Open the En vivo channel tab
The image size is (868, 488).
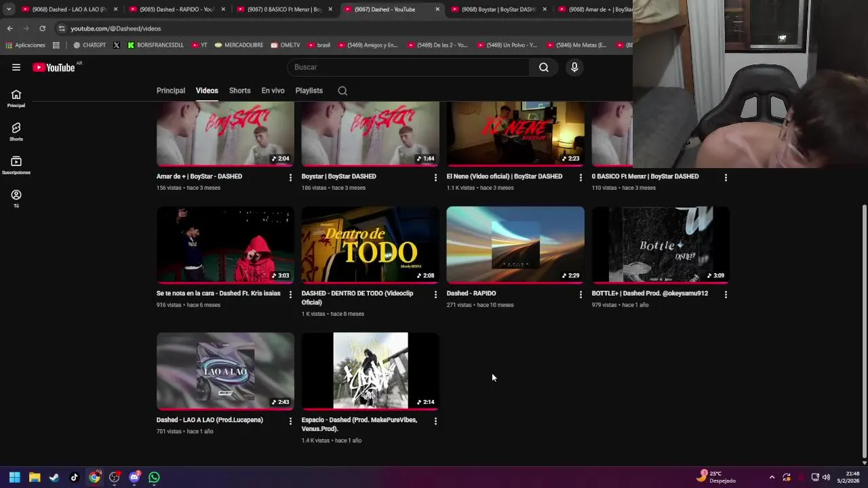pyautogui.click(x=273, y=91)
